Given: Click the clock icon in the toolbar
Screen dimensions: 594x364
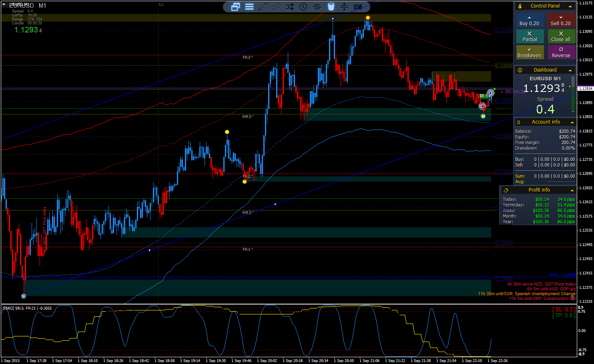Looking at the screenshot, I should click(x=303, y=6).
